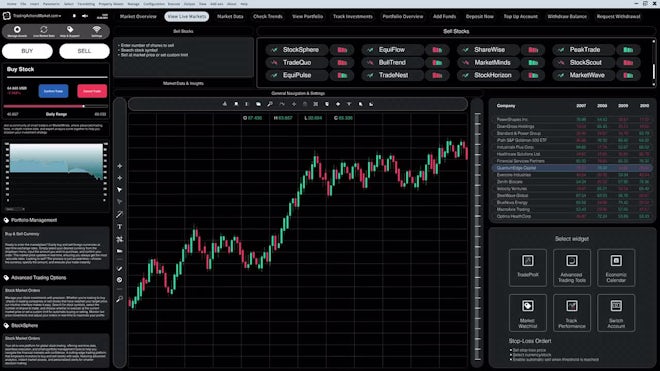Open the Manage Assets icon
660x371 pixels.
click(17, 29)
